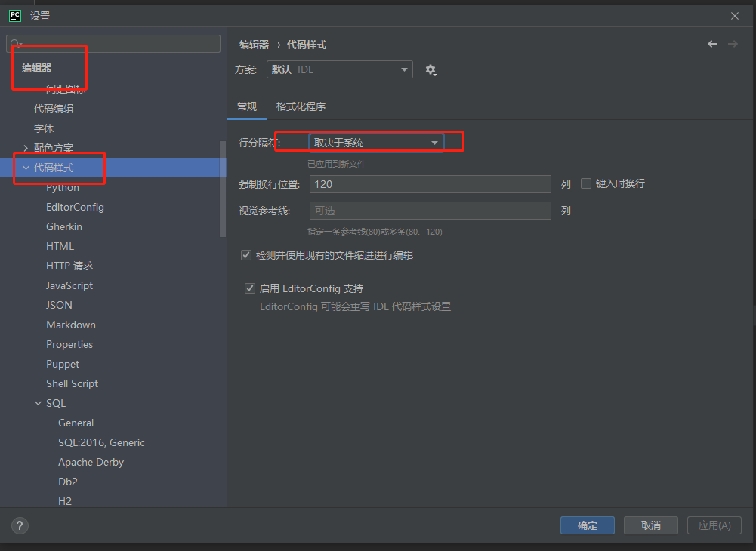The height and width of the screenshot is (551, 756).
Task: Select Puppet code style item
Action: click(63, 364)
